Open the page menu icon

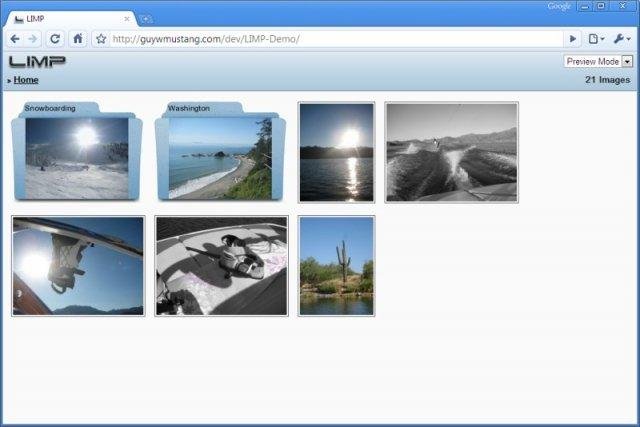596,39
